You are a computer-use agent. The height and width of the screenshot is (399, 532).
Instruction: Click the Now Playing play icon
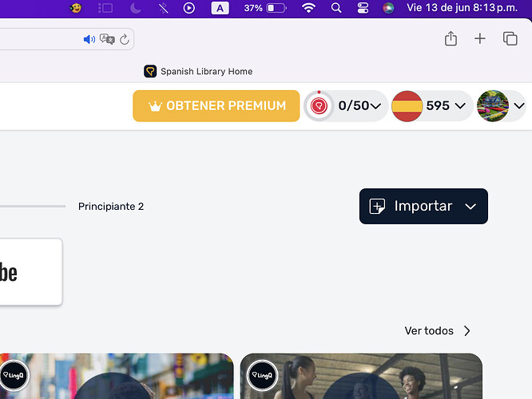click(189, 8)
